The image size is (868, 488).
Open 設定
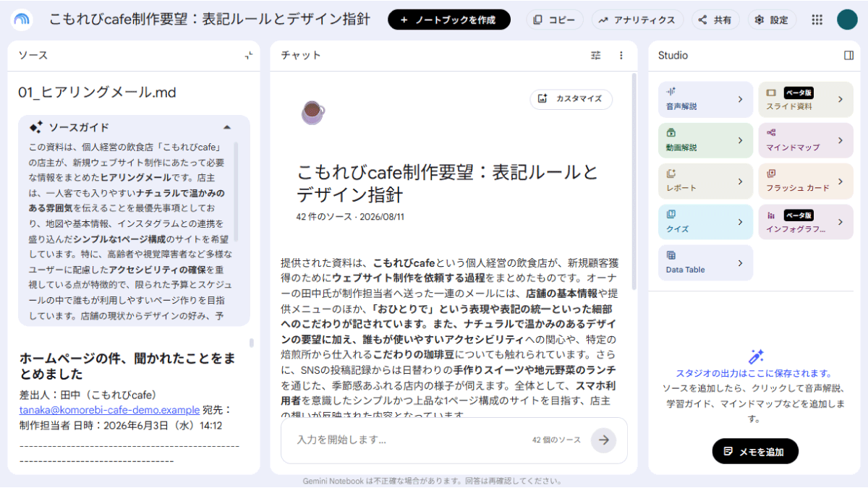pyautogui.click(x=772, y=20)
